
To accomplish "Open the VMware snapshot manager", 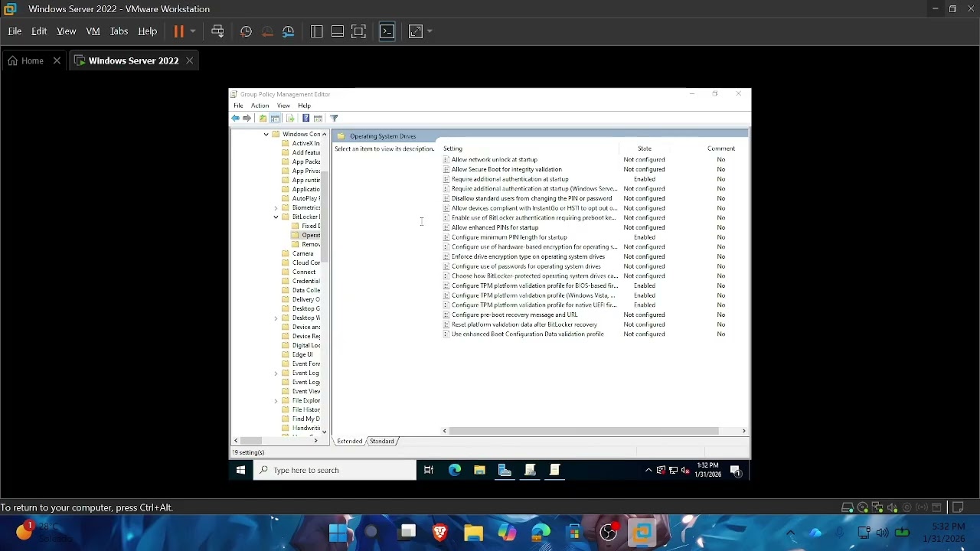I will tap(289, 31).
